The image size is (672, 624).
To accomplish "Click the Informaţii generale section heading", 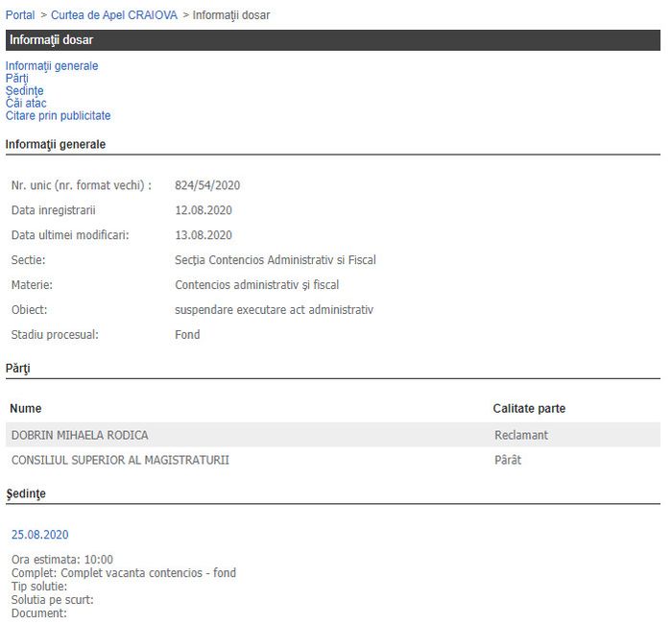I will pyautogui.click(x=56, y=144).
